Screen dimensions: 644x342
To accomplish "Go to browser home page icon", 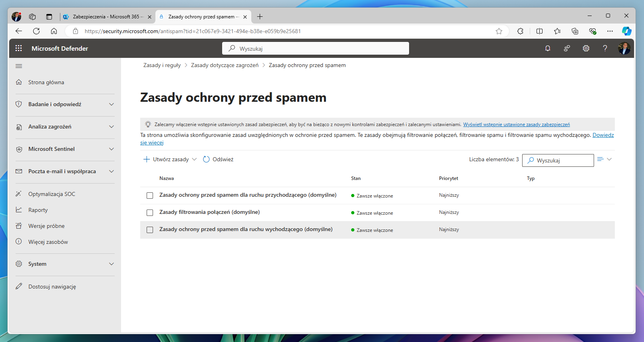I will point(54,31).
